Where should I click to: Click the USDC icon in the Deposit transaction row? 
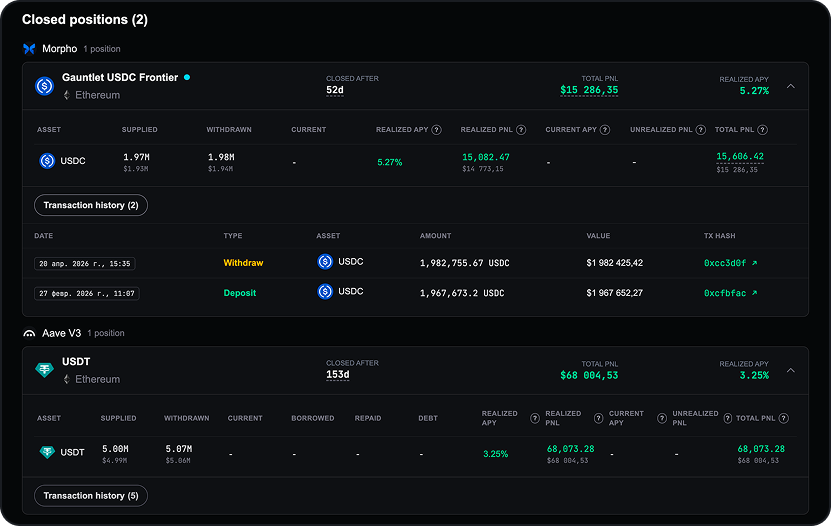tap(325, 291)
